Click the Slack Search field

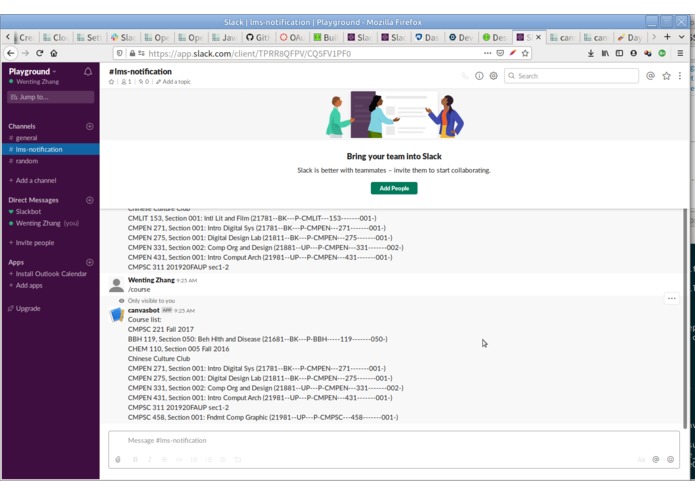point(571,76)
